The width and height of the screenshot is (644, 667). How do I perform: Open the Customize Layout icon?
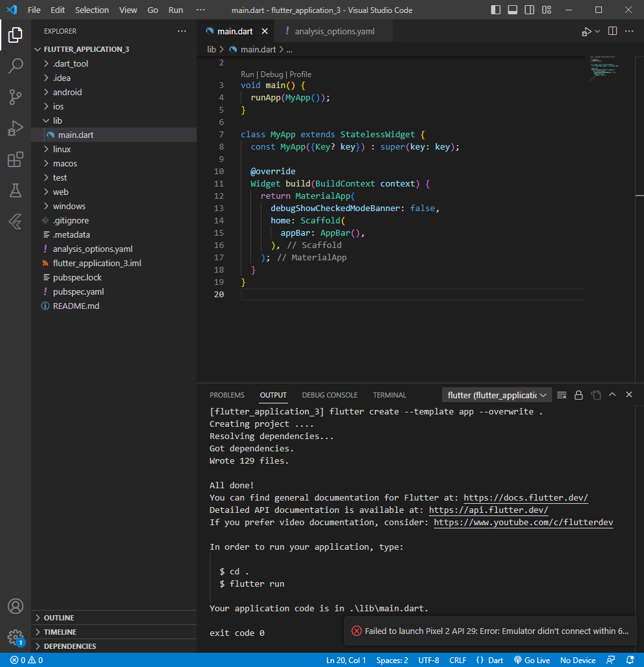[x=547, y=10]
